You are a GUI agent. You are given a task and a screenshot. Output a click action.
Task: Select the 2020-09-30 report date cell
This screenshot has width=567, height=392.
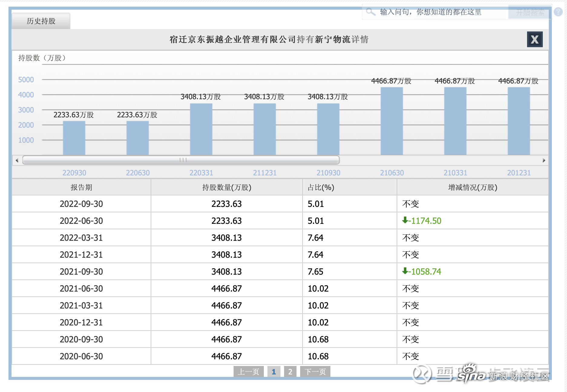pos(81,339)
